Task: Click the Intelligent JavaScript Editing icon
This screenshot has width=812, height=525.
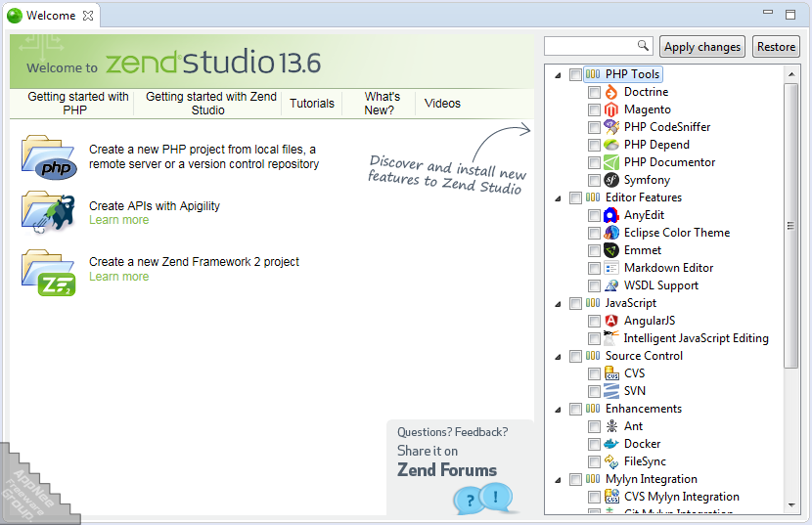Action: (x=611, y=338)
